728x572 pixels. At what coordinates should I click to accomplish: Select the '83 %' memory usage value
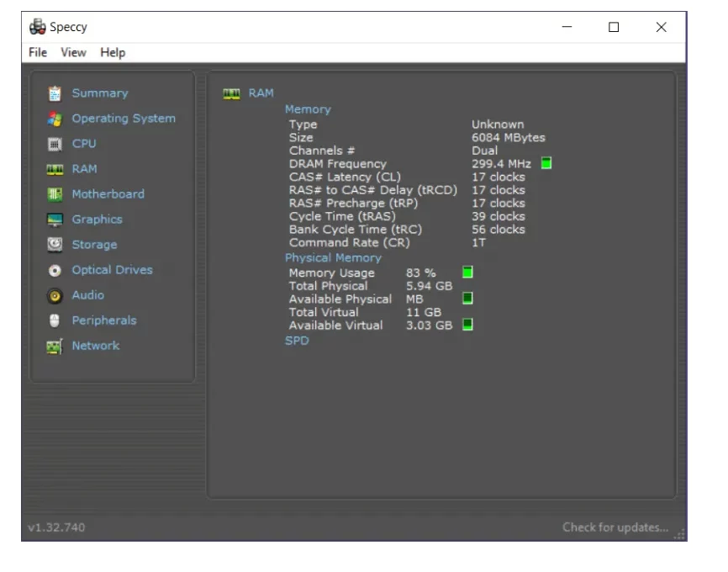(420, 273)
